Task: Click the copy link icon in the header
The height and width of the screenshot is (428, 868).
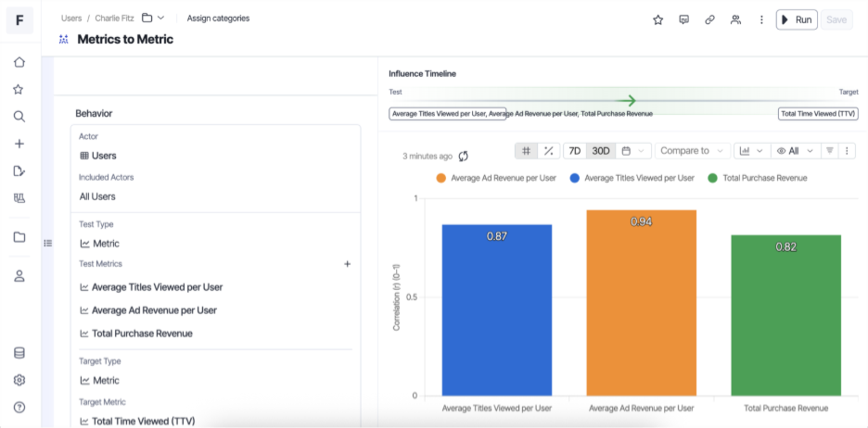Action: pos(709,19)
